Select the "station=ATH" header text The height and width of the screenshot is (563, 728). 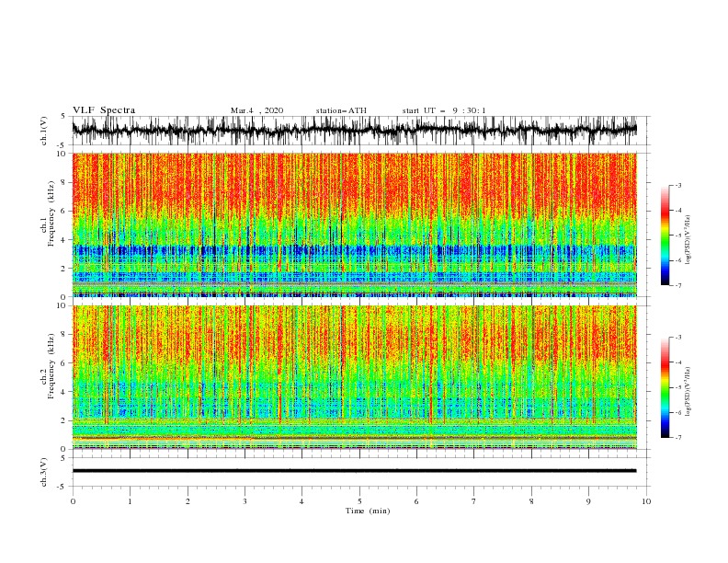(341, 110)
